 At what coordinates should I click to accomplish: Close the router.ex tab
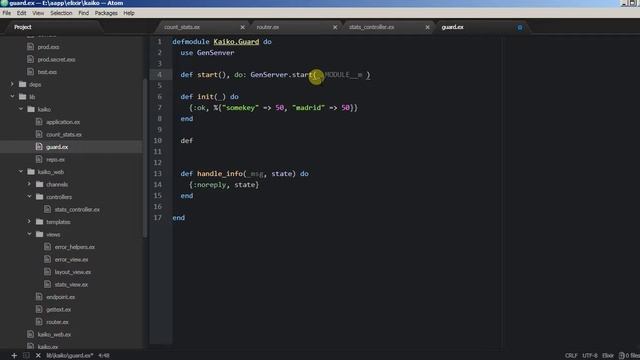coord(335,27)
